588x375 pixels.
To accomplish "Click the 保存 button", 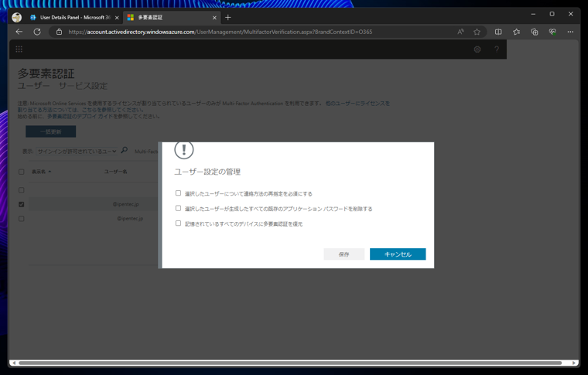I will pos(344,254).
